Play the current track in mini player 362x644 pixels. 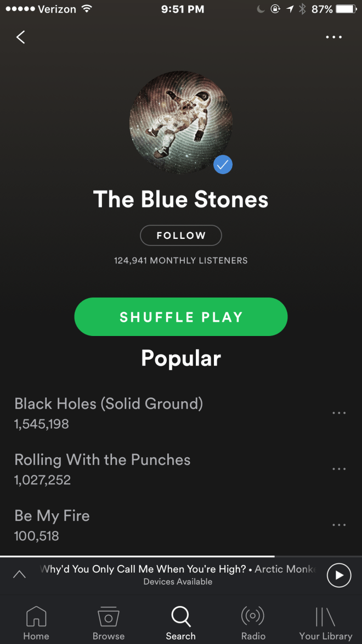click(339, 575)
